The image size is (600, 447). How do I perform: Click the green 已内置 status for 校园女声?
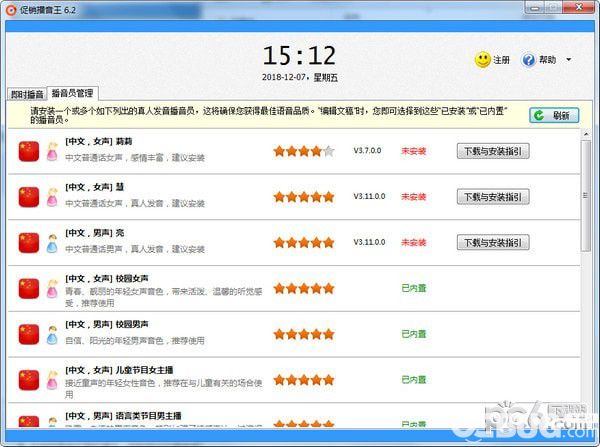click(414, 288)
